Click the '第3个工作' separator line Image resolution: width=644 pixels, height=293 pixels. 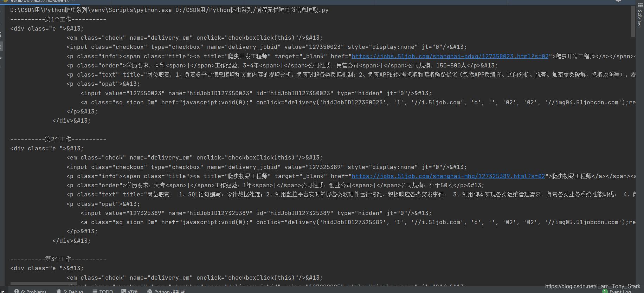point(58,259)
